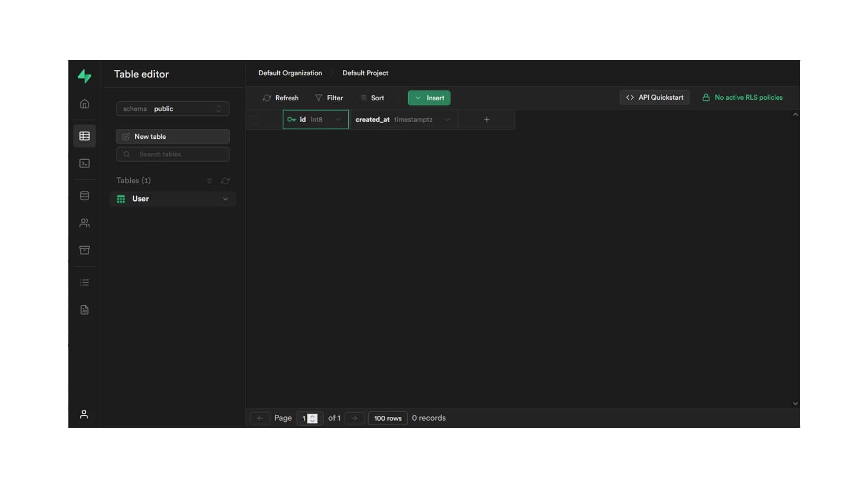The height and width of the screenshot is (488, 868).
Task: Click the scroll down arrow of grid
Action: 795,403
